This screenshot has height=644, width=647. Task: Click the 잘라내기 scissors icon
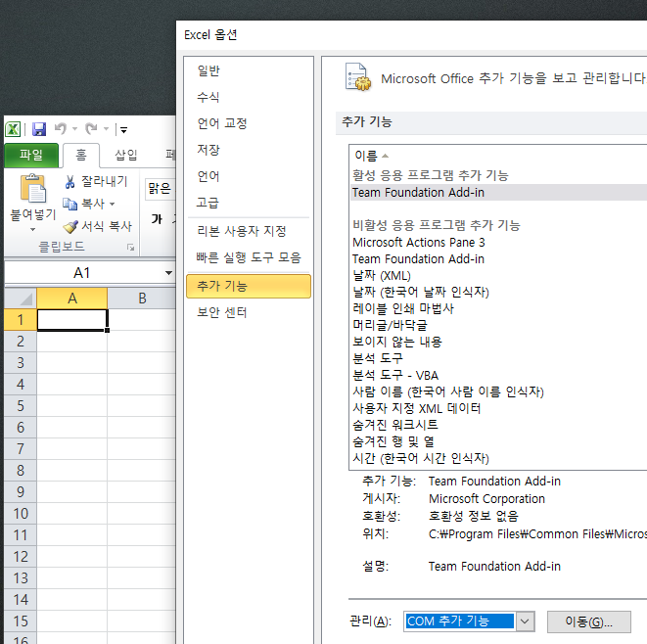[x=69, y=181]
